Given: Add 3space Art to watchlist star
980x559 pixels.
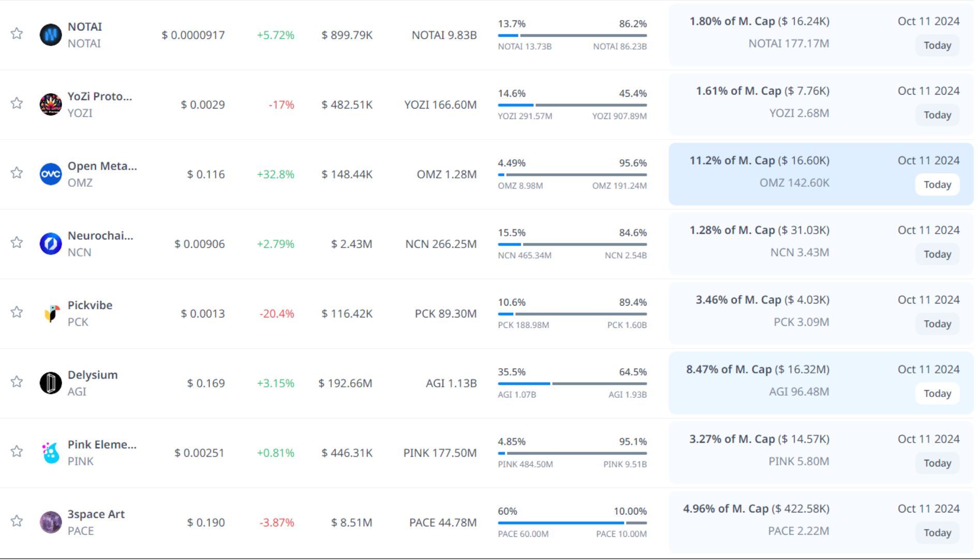Looking at the screenshot, I should point(17,521).
